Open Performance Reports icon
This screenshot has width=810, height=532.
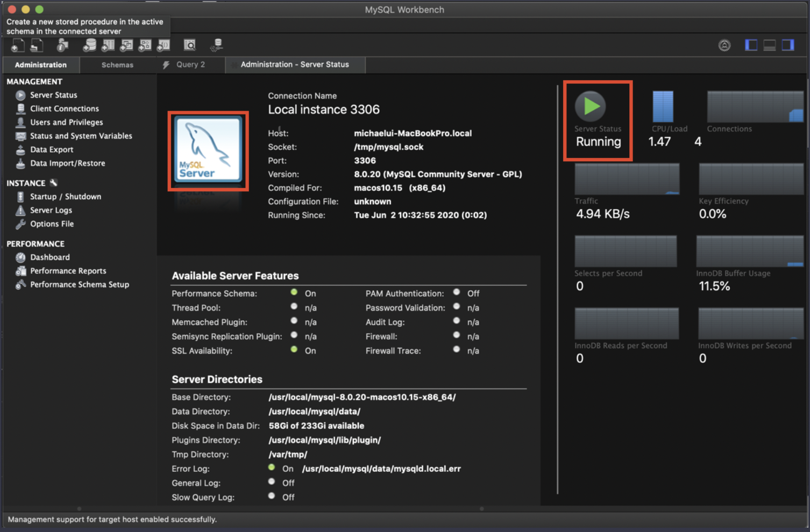point(20,271)
